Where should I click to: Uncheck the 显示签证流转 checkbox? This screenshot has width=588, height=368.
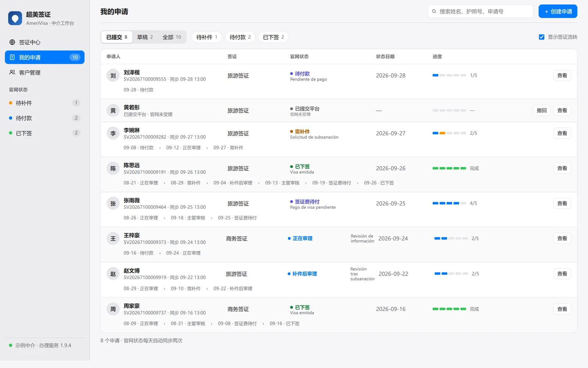(x=541, y=37)
